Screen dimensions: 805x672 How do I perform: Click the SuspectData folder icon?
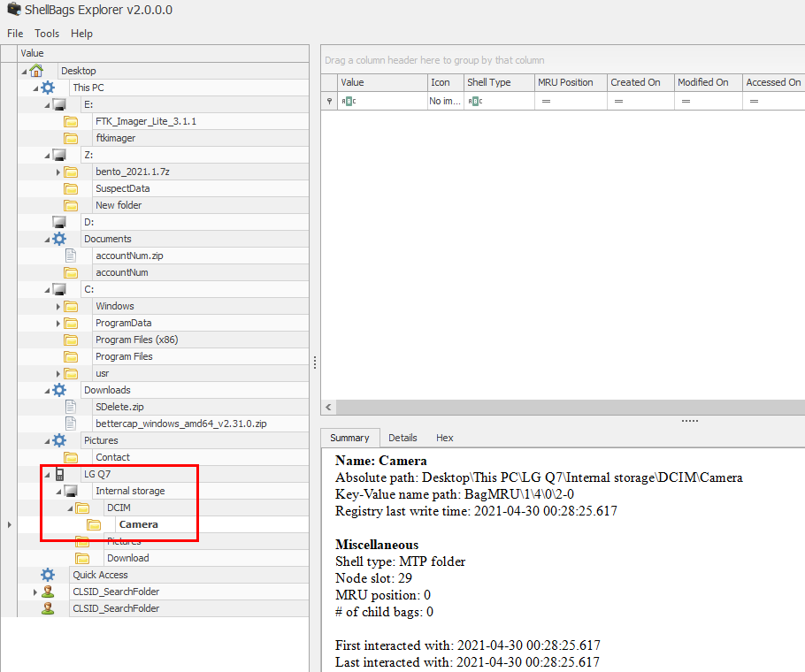coord(71,188)
